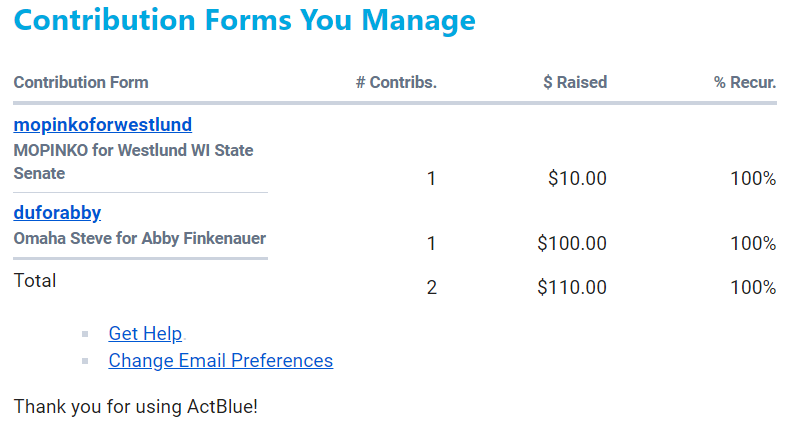Click the % Recur. column header

pyautogui.click(x=745, y=83)
